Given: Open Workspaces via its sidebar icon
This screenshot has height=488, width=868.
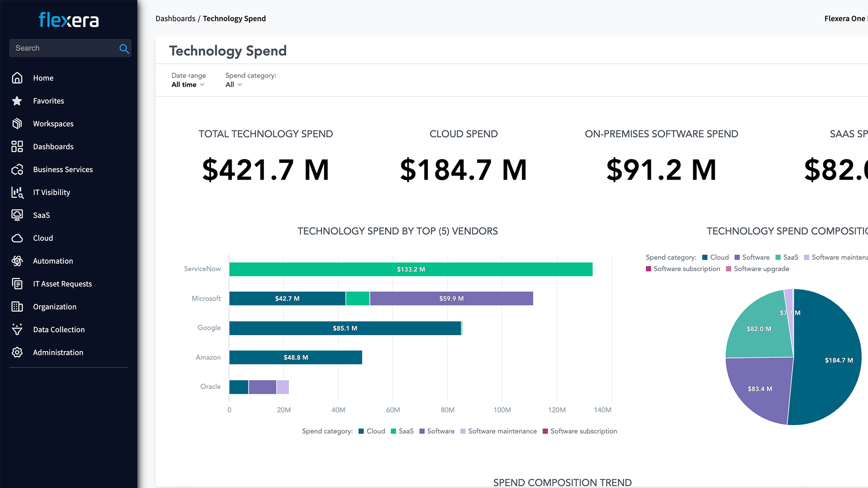Looking at the screenshot, I should click(x=17, y=124).
